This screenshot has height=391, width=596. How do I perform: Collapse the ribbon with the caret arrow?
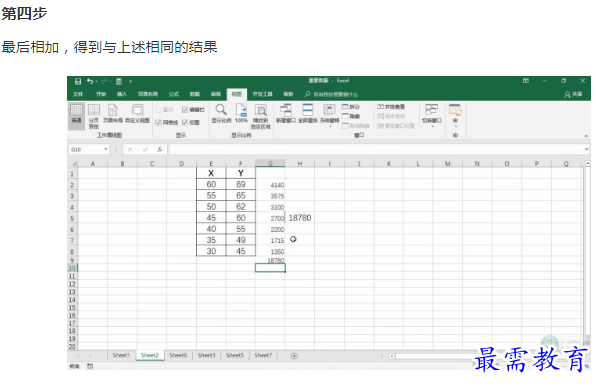[x=586, y=136]
